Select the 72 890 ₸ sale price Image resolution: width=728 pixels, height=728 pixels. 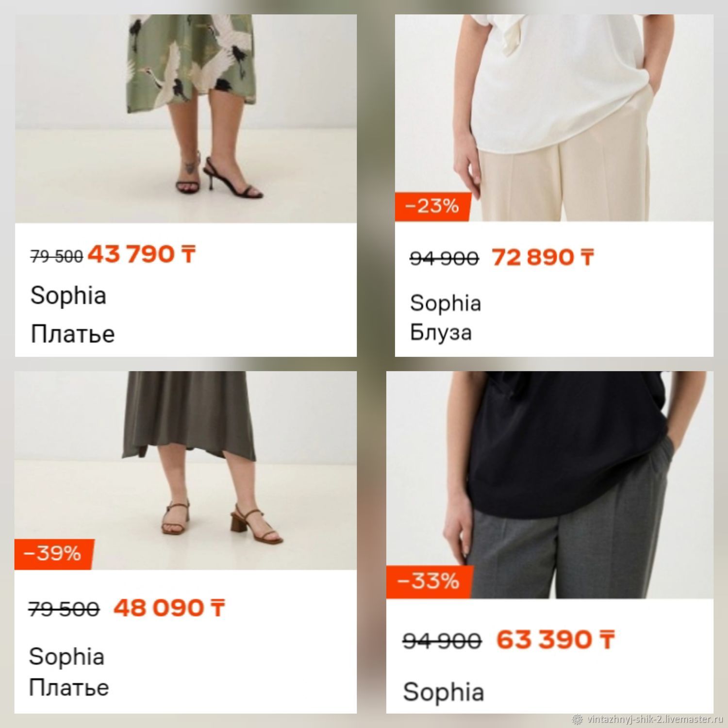(x=543, y=257)
